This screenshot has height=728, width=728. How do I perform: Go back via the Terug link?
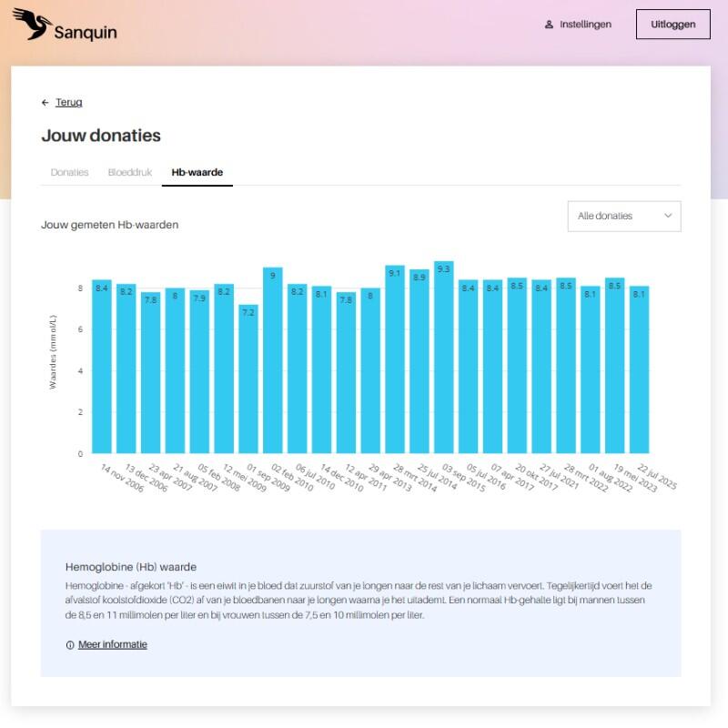[x=69, y=103]
